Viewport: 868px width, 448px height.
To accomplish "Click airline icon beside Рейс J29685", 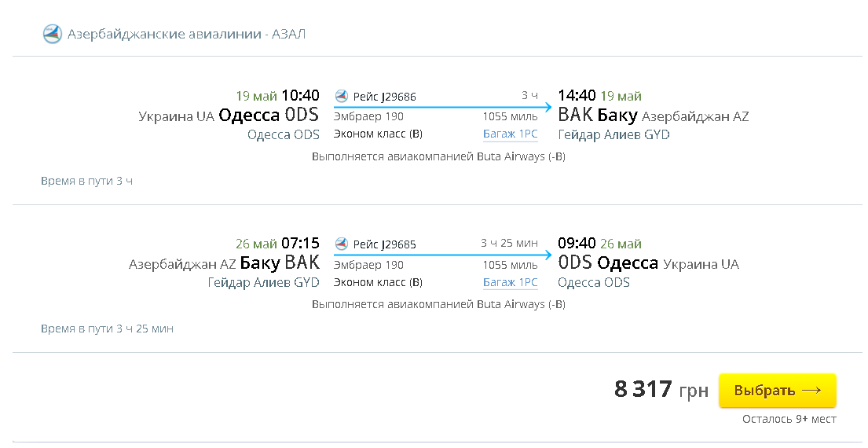I will (x=341, y=244).
